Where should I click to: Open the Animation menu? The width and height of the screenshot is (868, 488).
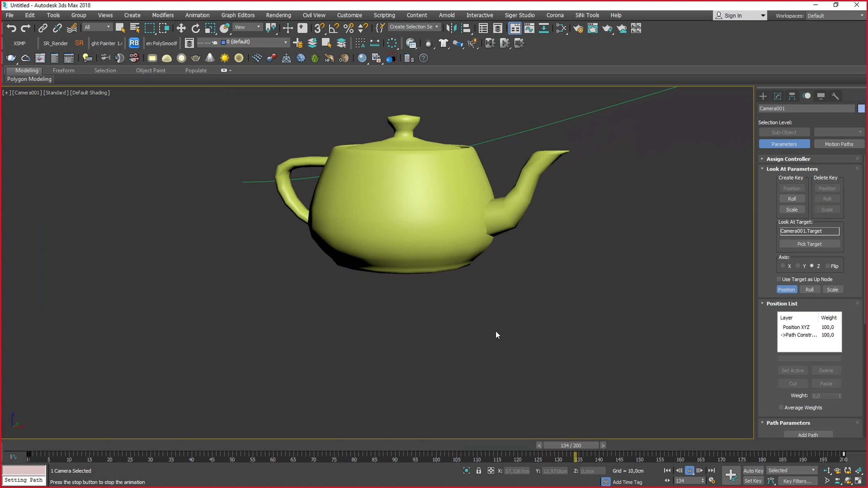(x=197, y=15)
